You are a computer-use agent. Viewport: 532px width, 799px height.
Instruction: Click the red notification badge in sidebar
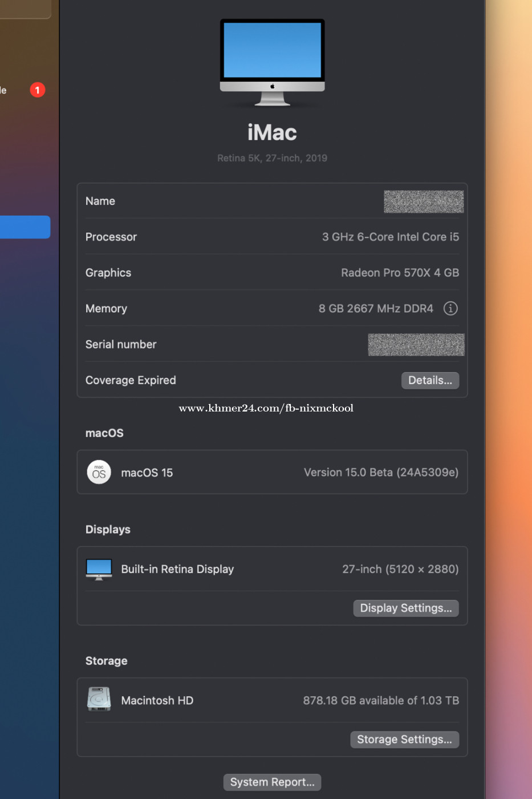point(38,90)
